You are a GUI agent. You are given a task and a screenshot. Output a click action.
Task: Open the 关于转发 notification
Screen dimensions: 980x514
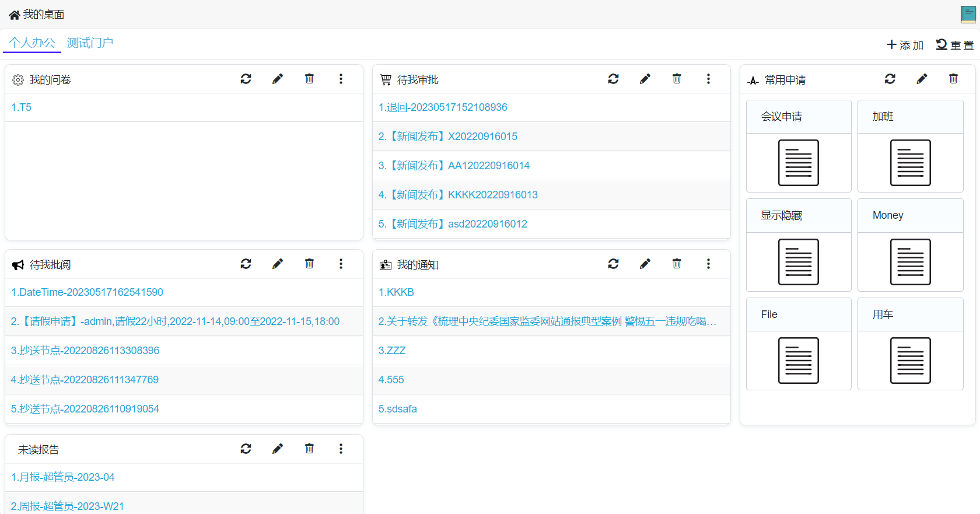tap(547, 321)
